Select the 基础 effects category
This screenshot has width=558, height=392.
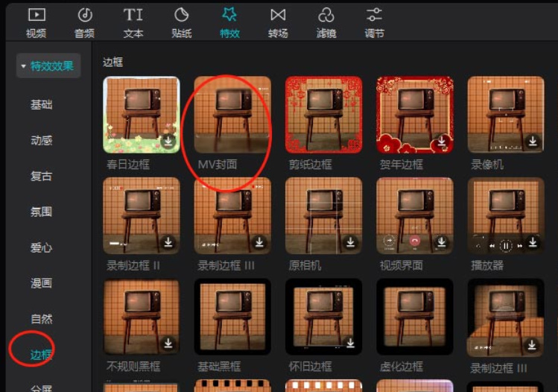[x=41, y=104]
